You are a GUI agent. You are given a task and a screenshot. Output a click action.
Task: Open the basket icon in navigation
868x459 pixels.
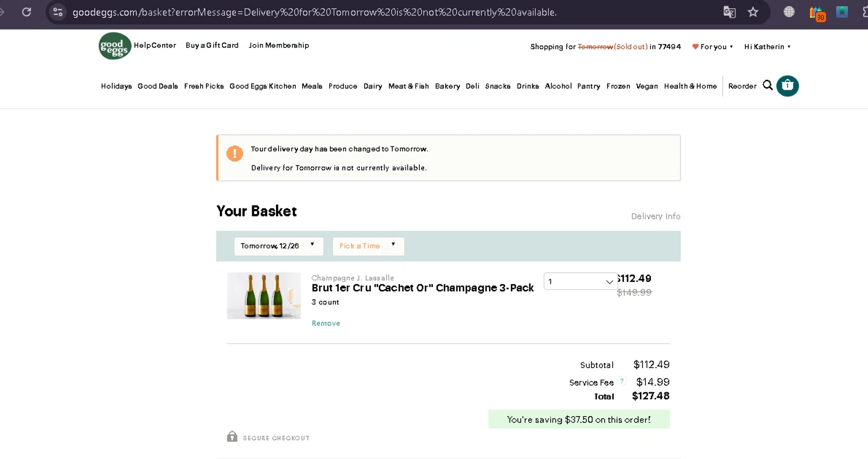(x=787, y=86)
